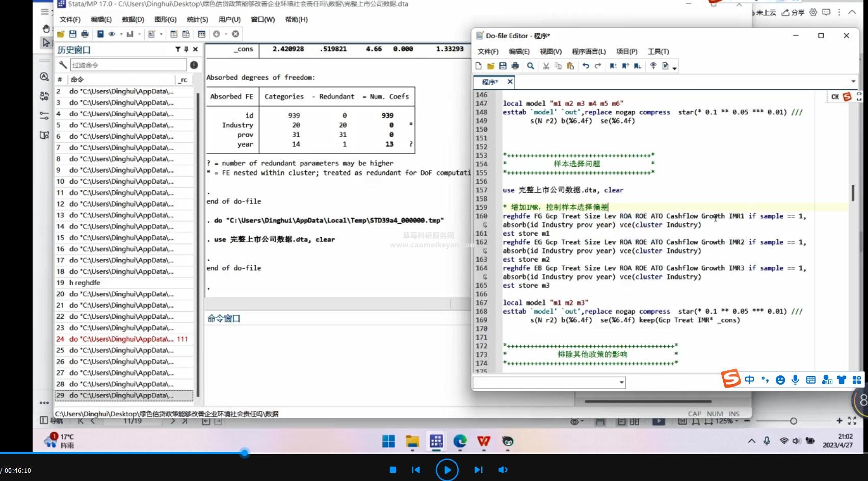The image size is (868, 481).
Task: Undo last edit in Do-file Editor
Action: [x=586, y=66]
